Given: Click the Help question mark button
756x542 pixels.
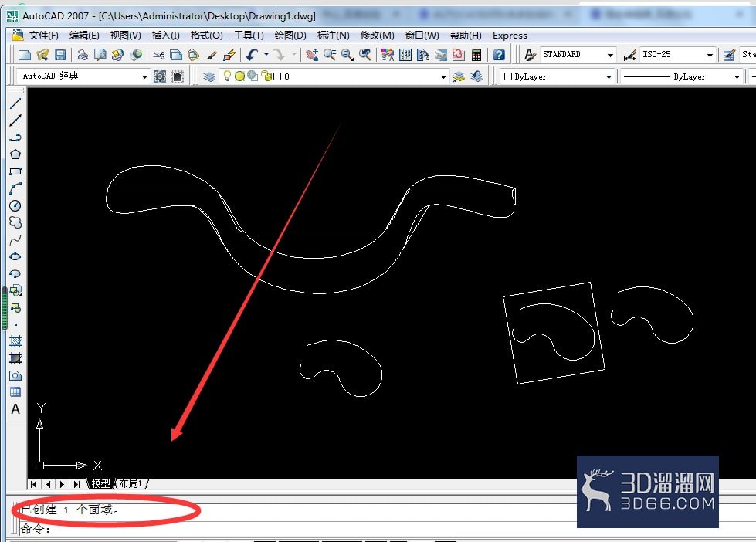Looking at the screenshot, I should [499, 55].
